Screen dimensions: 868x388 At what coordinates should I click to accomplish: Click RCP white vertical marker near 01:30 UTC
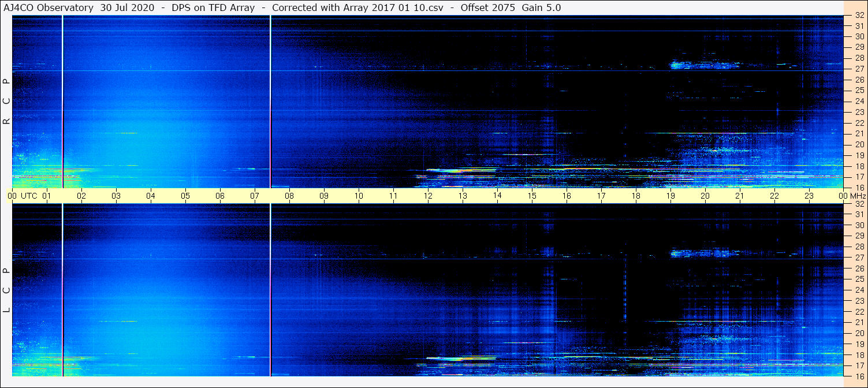click(62, 102)
